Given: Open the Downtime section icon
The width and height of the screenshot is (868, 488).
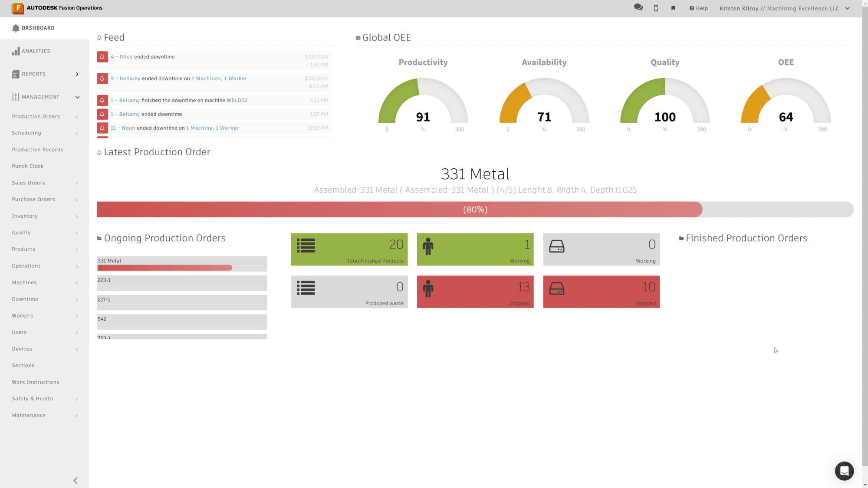Looking at the screenshot, I should tap(76, 299).
